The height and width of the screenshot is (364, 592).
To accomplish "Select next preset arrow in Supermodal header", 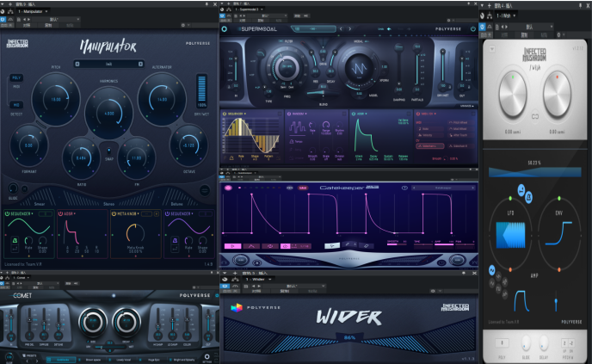I will point(350,28).
